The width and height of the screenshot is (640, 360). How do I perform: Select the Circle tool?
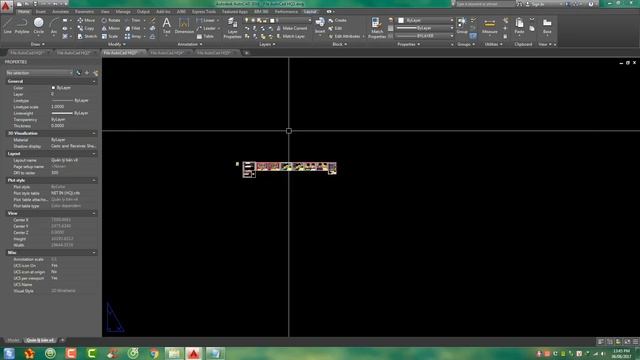[x=38, y=26]
